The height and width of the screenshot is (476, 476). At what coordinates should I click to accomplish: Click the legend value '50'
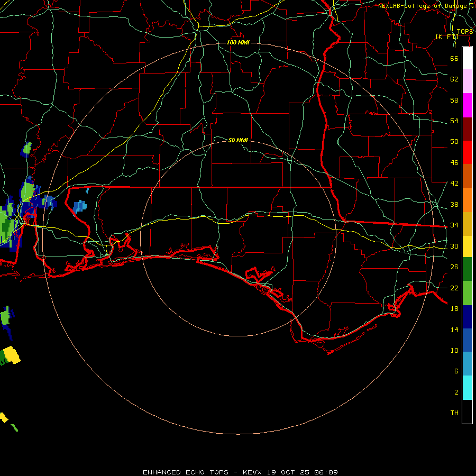[454, 142]
